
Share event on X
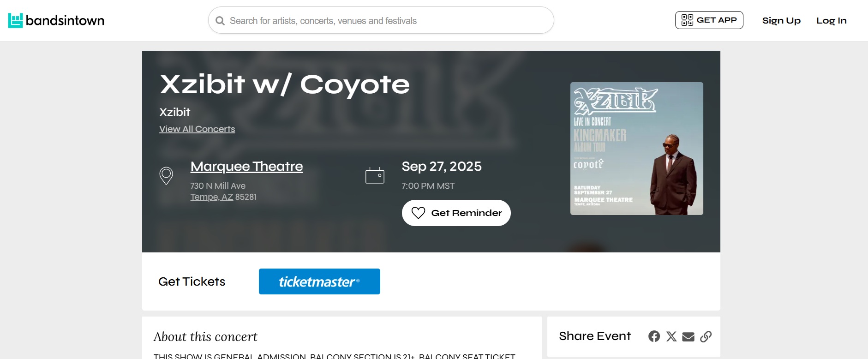tap(671, 336)
